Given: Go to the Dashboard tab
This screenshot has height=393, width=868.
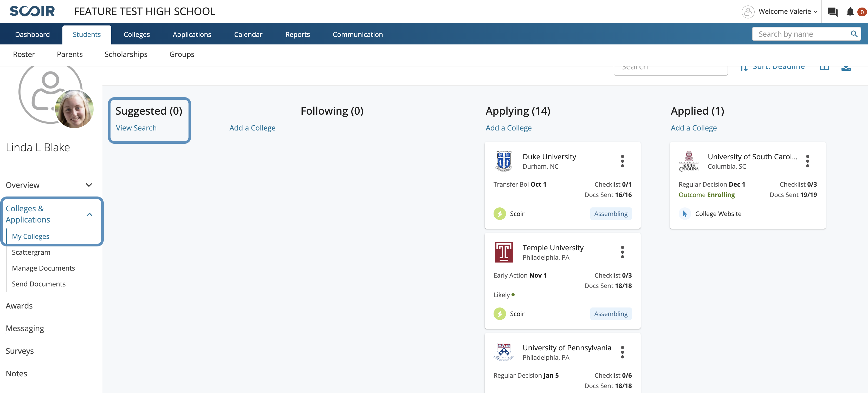Looking at the screenshot, I should (x=32, y=34).
